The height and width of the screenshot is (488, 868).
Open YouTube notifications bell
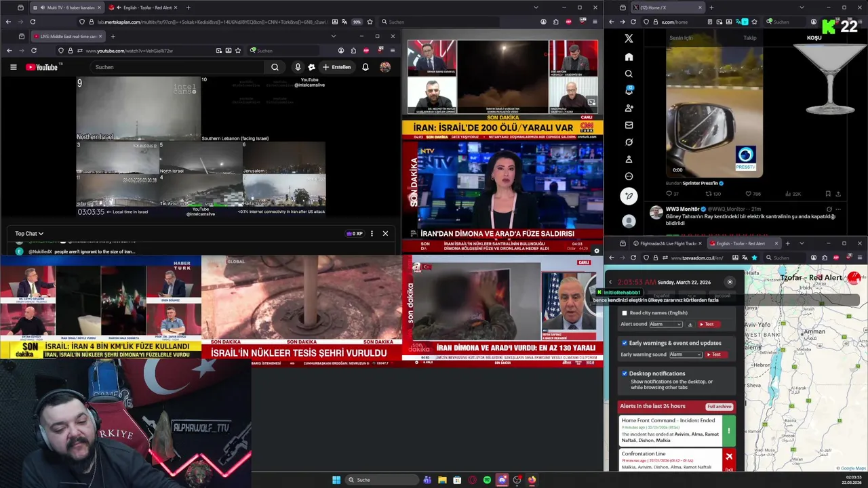pyautogui.click(x=366, y=67)
